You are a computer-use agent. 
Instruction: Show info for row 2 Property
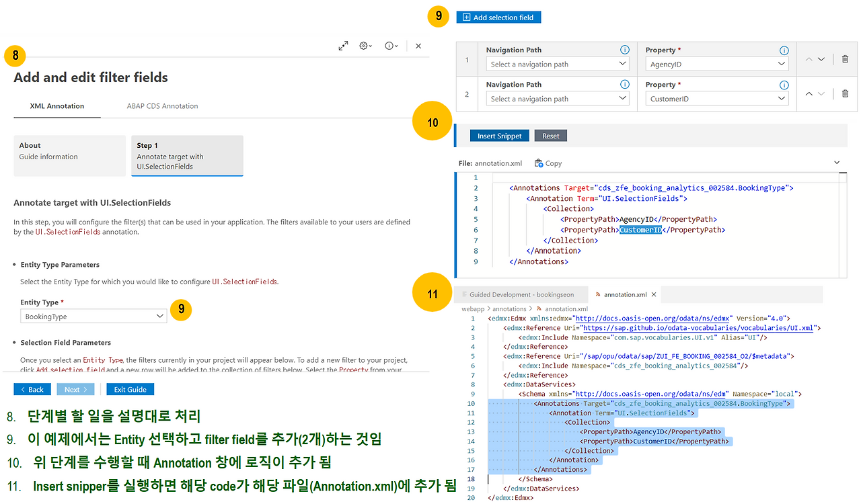784,85
